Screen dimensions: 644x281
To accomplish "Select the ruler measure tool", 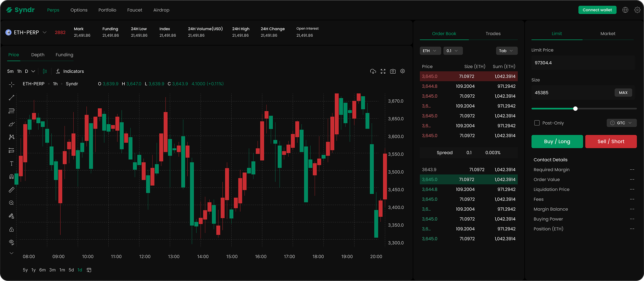I will coord(11,190).
